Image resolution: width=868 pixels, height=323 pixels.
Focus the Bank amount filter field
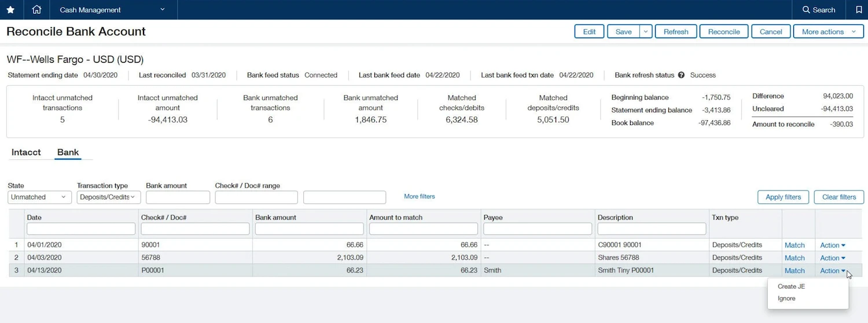(178, 197)
